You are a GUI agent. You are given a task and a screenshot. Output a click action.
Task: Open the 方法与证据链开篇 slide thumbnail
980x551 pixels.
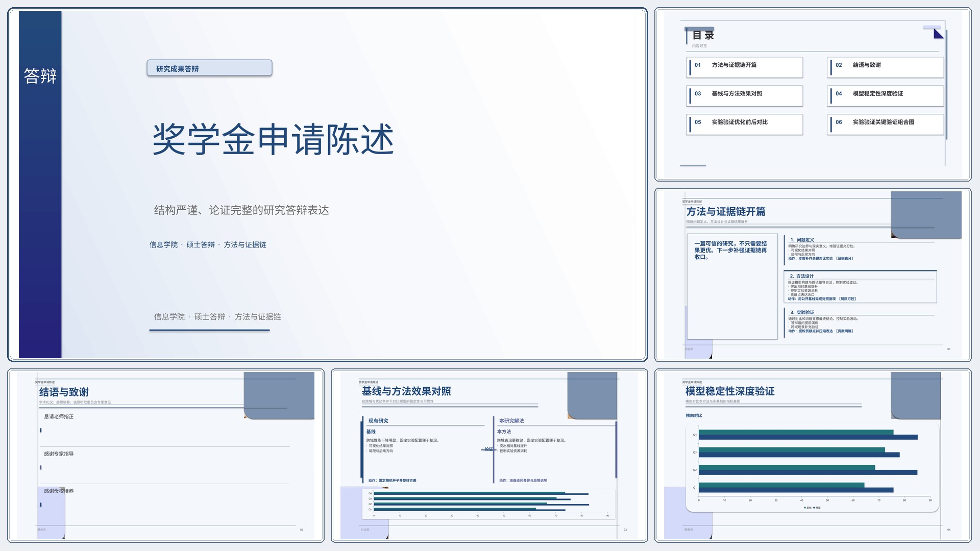[813, 275]
